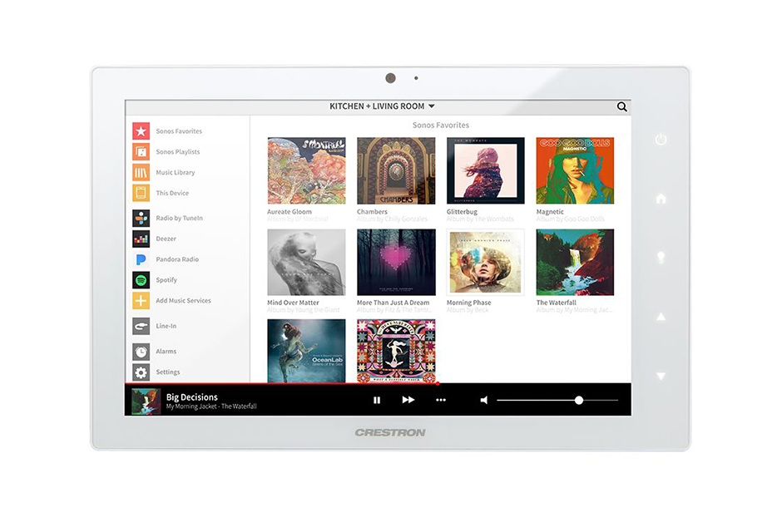This screenshot has height=532, width=782.
Task: Open the Sonos Playlists icon in sidebar
Action: tap(141, 151)
